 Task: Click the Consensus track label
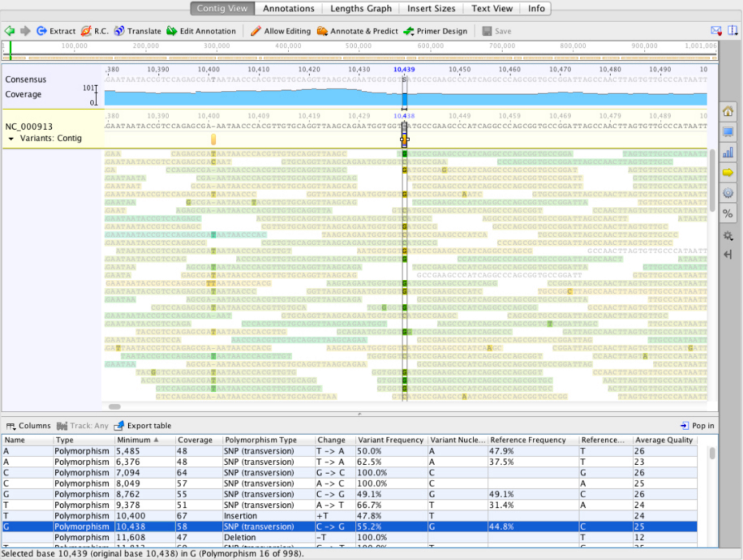26,79
